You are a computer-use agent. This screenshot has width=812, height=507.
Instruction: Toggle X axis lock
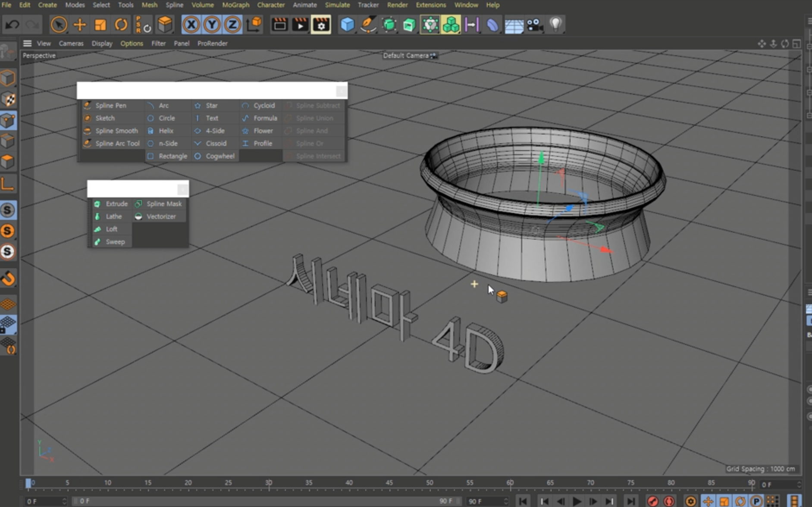191,25
